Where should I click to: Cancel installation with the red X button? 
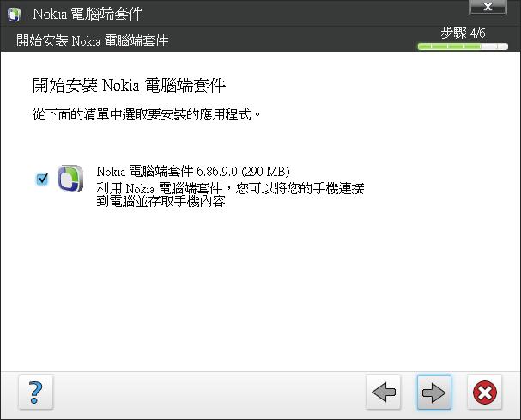(484, 392)
